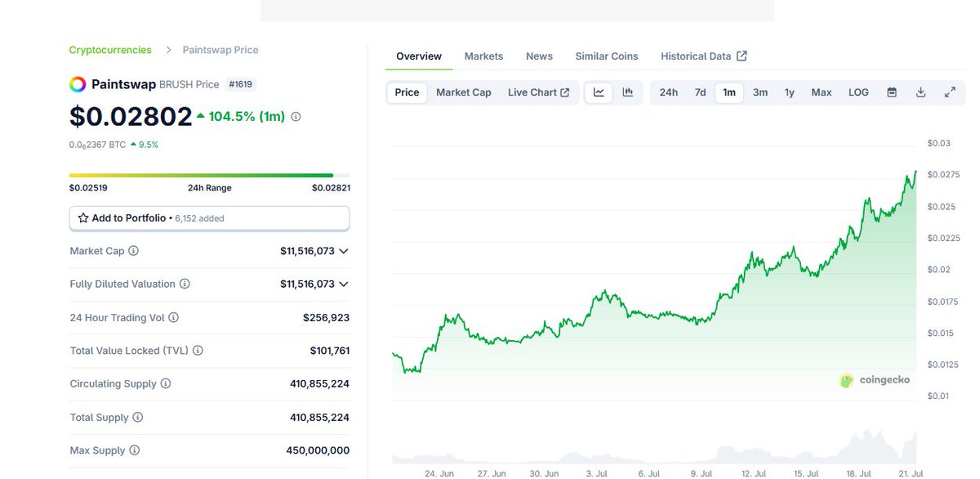This screenshot has height=479, width=980.
Task: Click the star icon in Add to Portfolio
Action: pyautogui.click(x=83, y=218)
